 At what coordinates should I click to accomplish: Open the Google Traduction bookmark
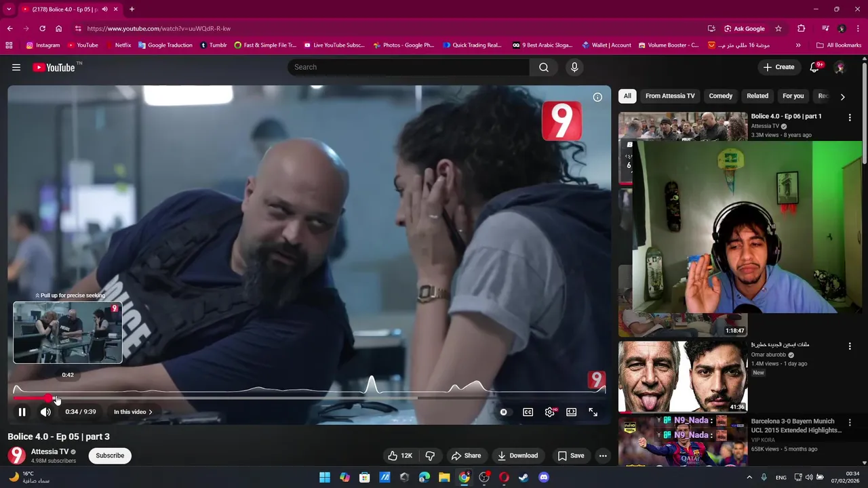165,45
